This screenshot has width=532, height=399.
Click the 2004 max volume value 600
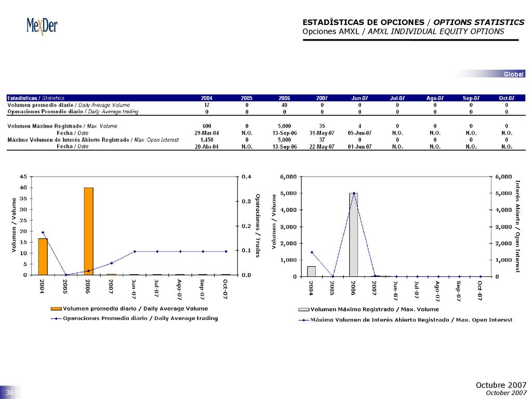(x=207, y=126)
